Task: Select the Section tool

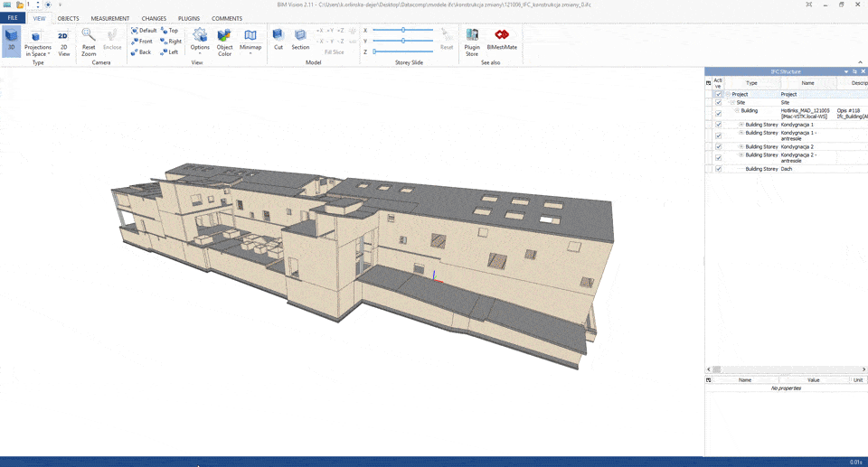Action: tap(300, 40)
